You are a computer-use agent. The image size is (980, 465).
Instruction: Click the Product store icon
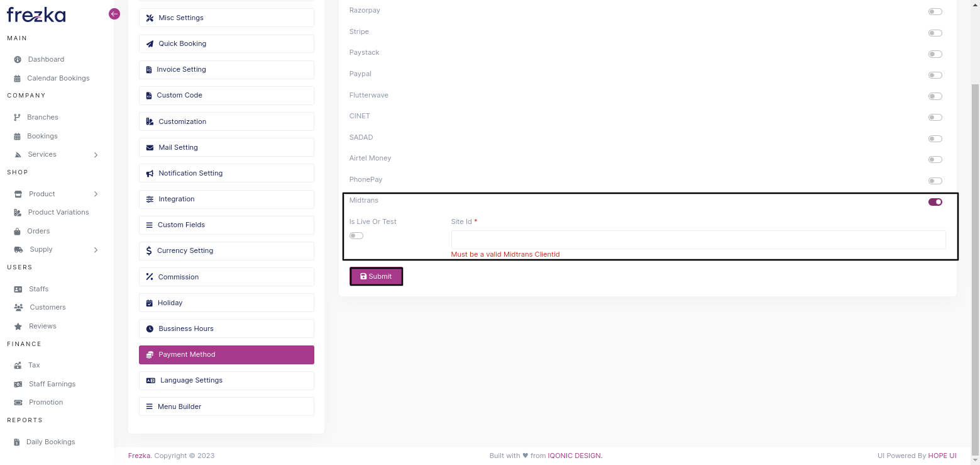click(x=18, y=194)
